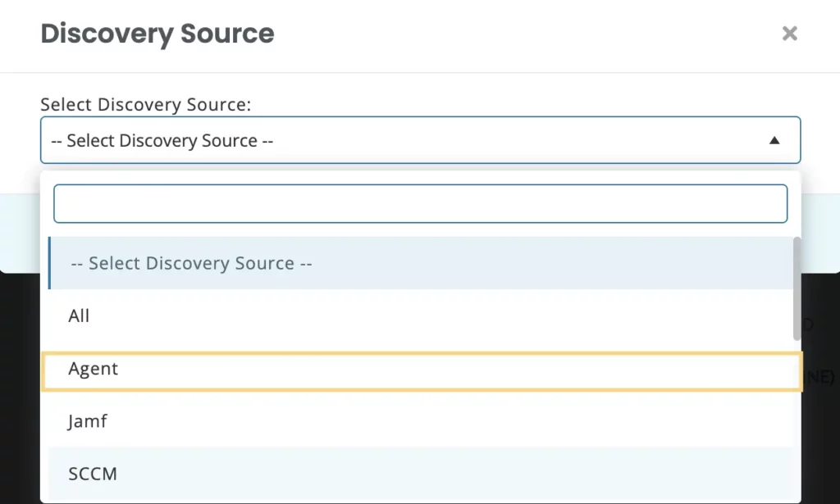The width and height of the screenshot is (840, 504).
Task: Click the X to dismiss Discovery Source dialog
Action: coord(789,34)
